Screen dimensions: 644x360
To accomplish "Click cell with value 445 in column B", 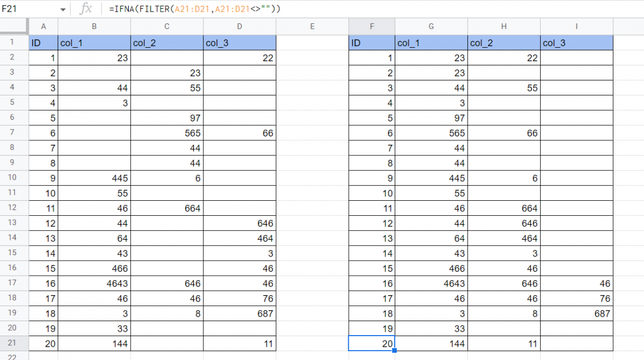I will 94,178.
